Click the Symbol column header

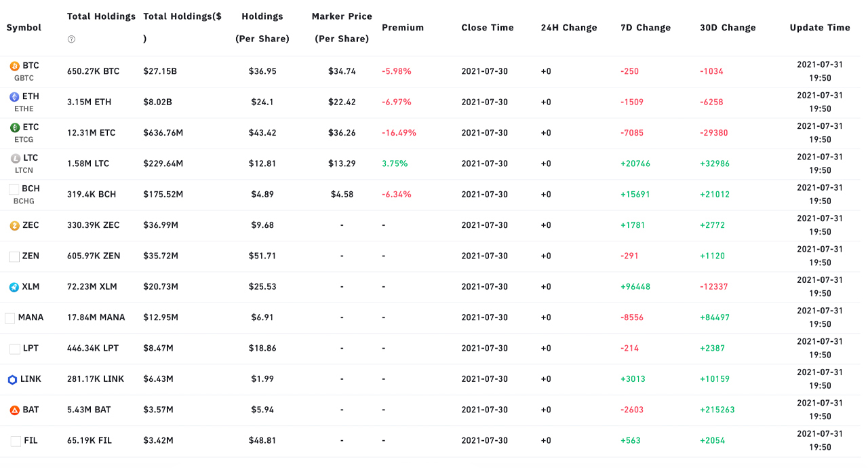click(24, 28)
